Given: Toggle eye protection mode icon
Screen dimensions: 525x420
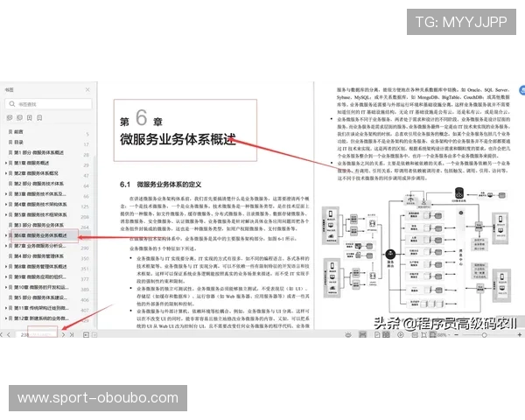Looking at the screenshot, I should pos(348,334).
